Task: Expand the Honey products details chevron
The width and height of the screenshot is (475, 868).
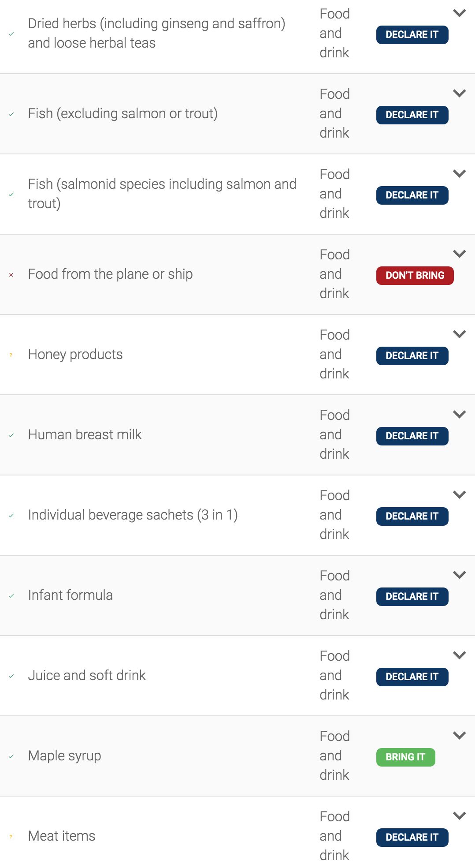Action: click(x=460, y=334)
